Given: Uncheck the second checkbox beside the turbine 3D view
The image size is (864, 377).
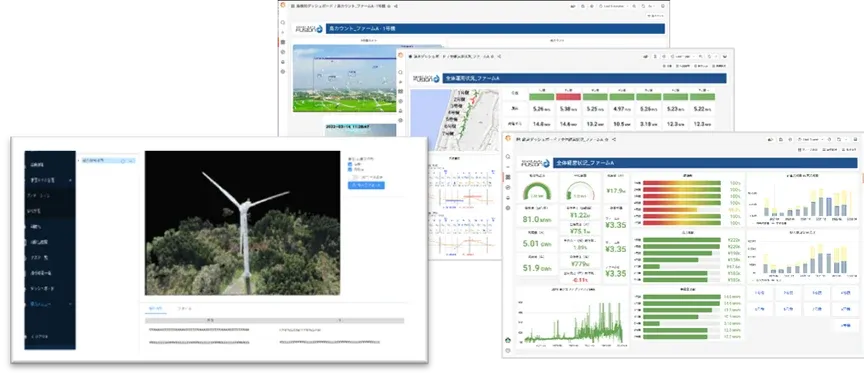Looking at the screenshot, I should tap(350, 170).
